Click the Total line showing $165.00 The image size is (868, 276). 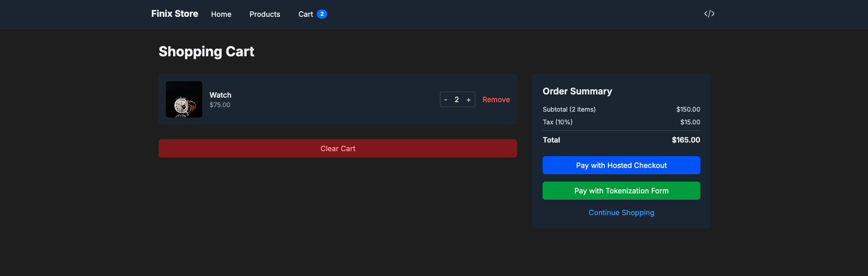coord(685,140)
